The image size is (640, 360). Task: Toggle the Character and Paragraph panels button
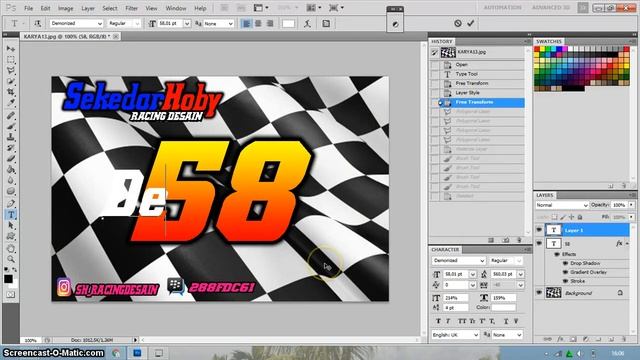[326, 24]
